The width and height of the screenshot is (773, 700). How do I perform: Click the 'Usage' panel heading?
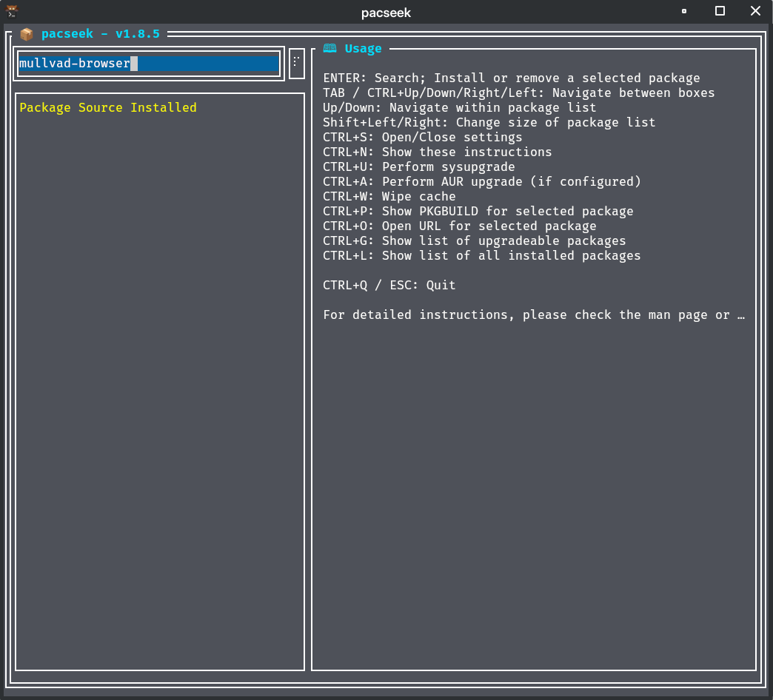(363, 48)
